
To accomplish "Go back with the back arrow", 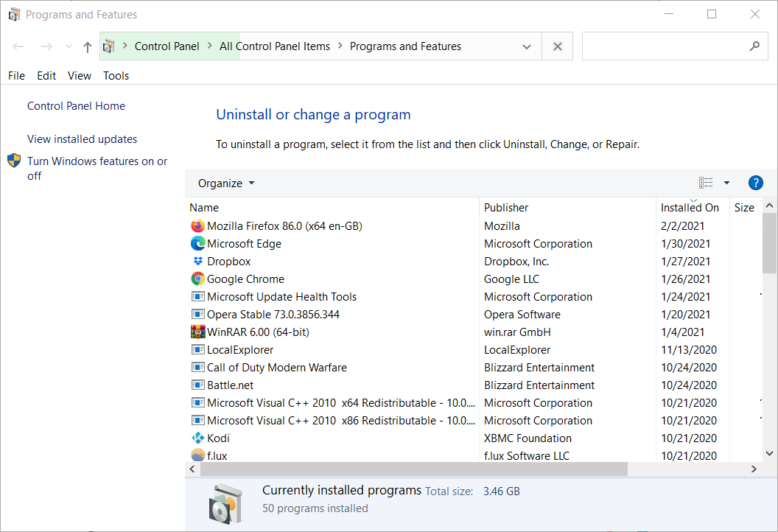I will (x=18, y=46).
